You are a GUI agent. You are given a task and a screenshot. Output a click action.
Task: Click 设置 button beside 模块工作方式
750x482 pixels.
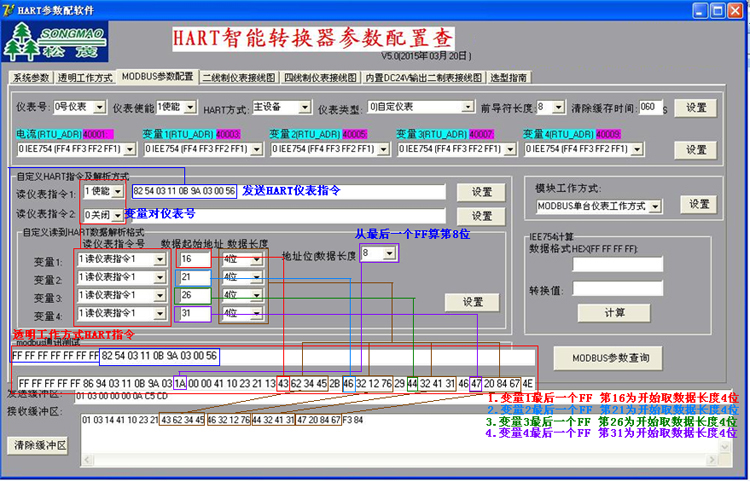[698, 205]
